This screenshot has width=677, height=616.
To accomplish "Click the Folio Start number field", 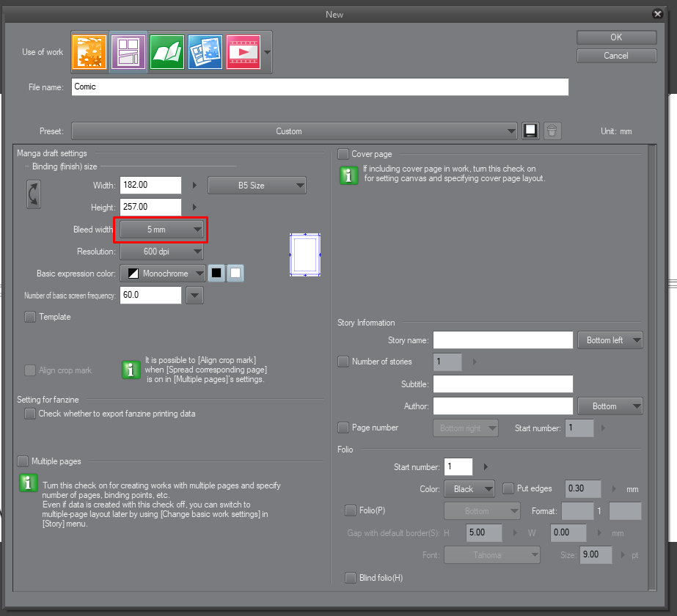I will click(458, 467).
